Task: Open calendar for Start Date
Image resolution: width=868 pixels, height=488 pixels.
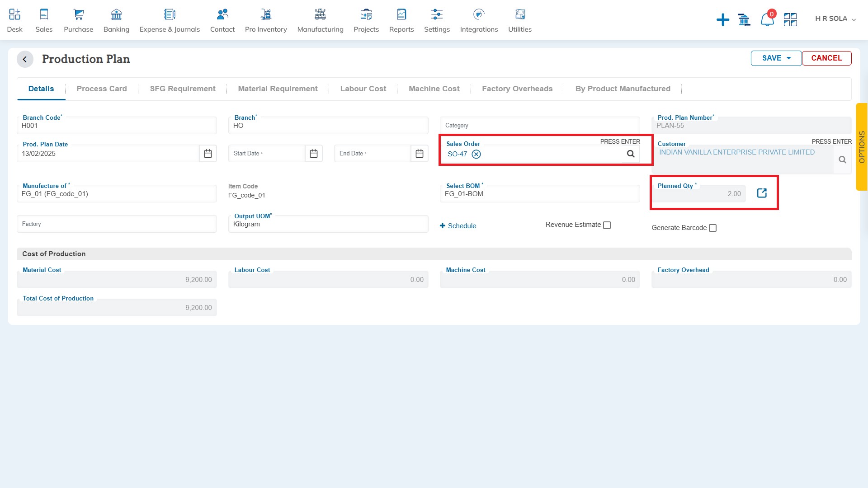Action: tap(314, 154)
